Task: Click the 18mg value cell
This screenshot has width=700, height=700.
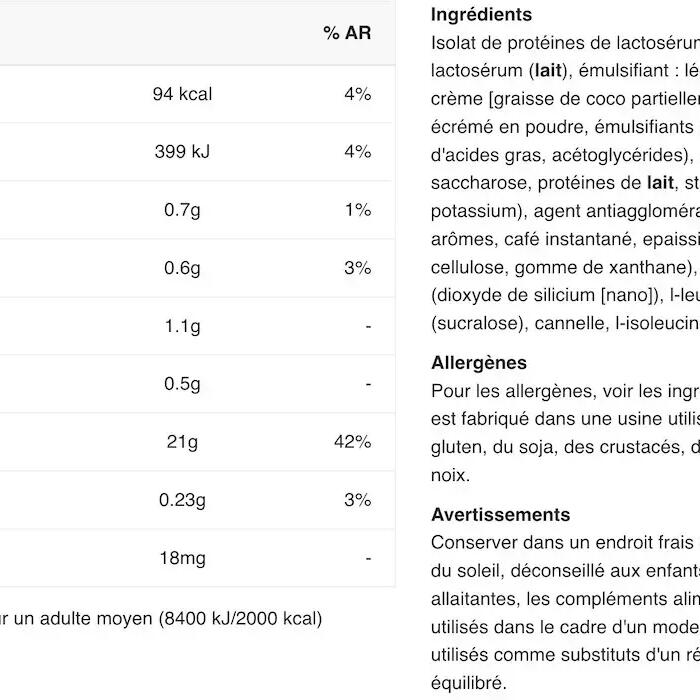Action: coord(182,558)
